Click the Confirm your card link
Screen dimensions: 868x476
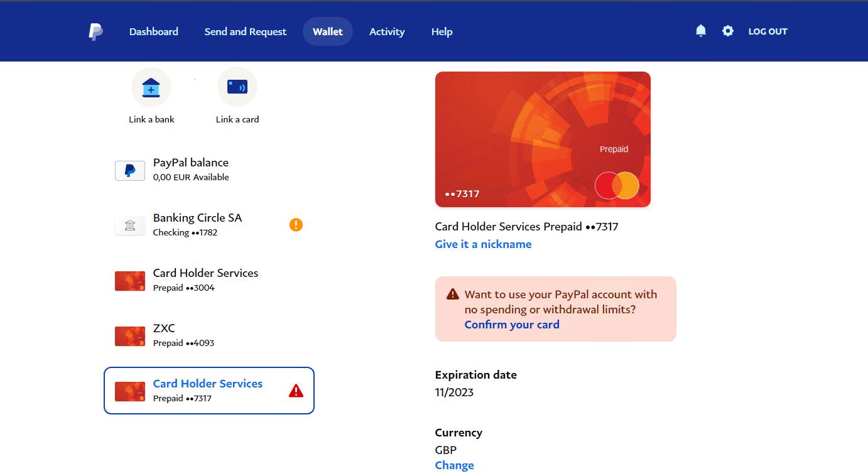[512, 325]
